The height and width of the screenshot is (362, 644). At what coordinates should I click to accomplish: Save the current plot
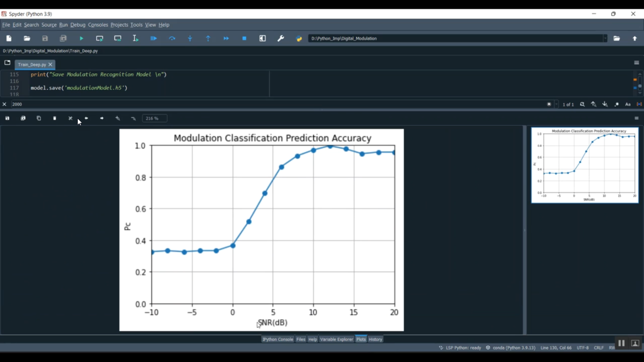(7, 118)
